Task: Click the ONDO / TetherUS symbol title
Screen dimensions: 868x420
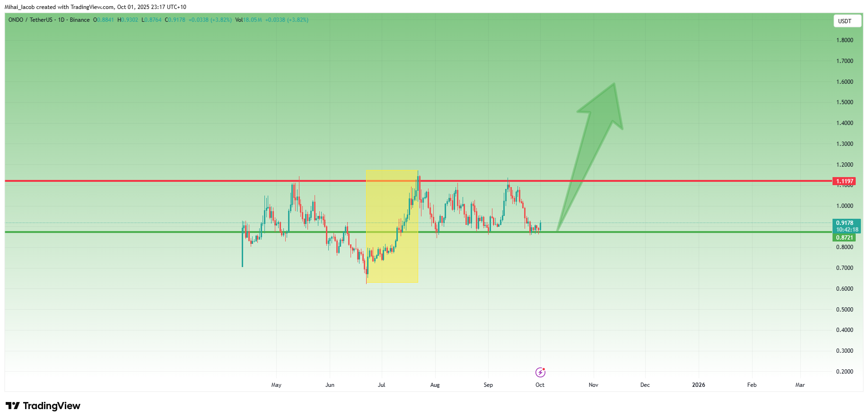Action: pos(30,20)
